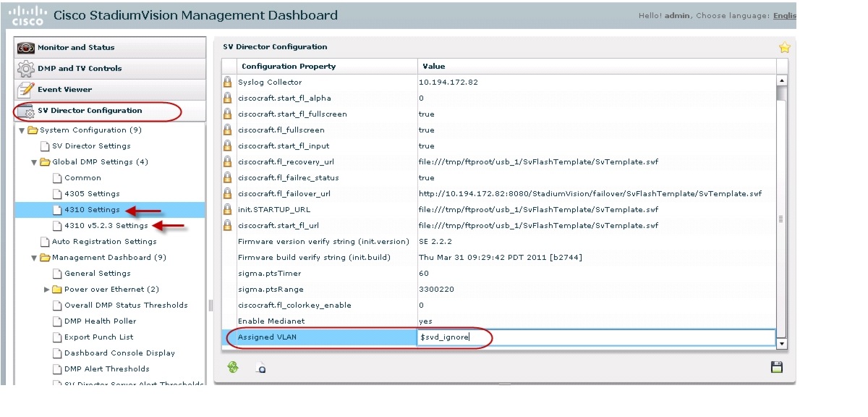Click the Event Viewer pencil icon
The width and height of the screenshot is (868, 417).
(x=26, y=90)
